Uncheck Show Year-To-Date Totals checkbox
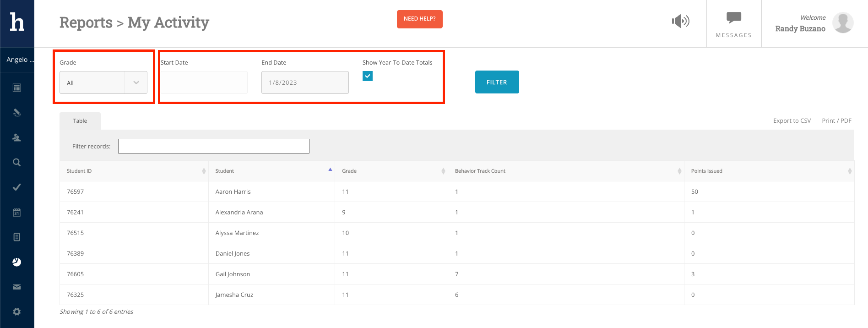868x328 pixels. 368,76
